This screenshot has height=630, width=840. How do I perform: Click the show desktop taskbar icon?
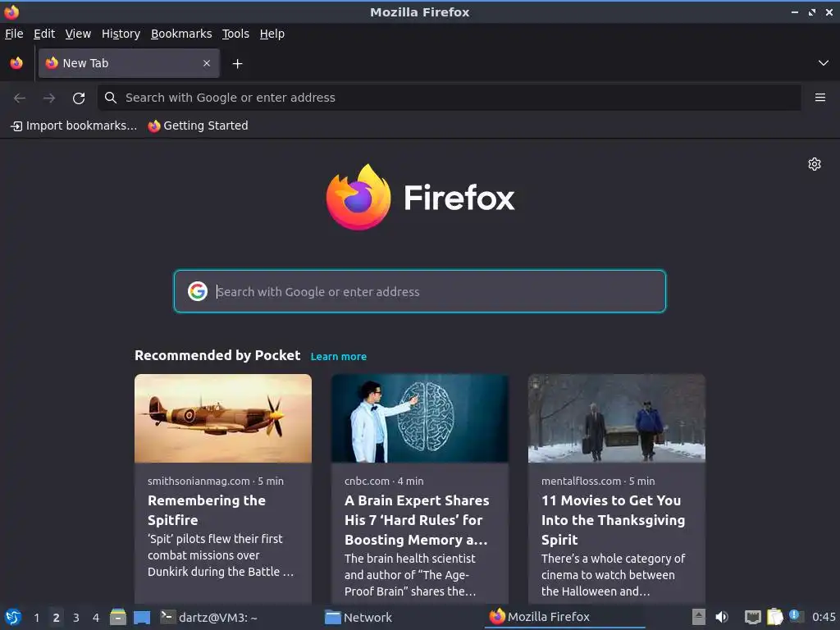142,618
